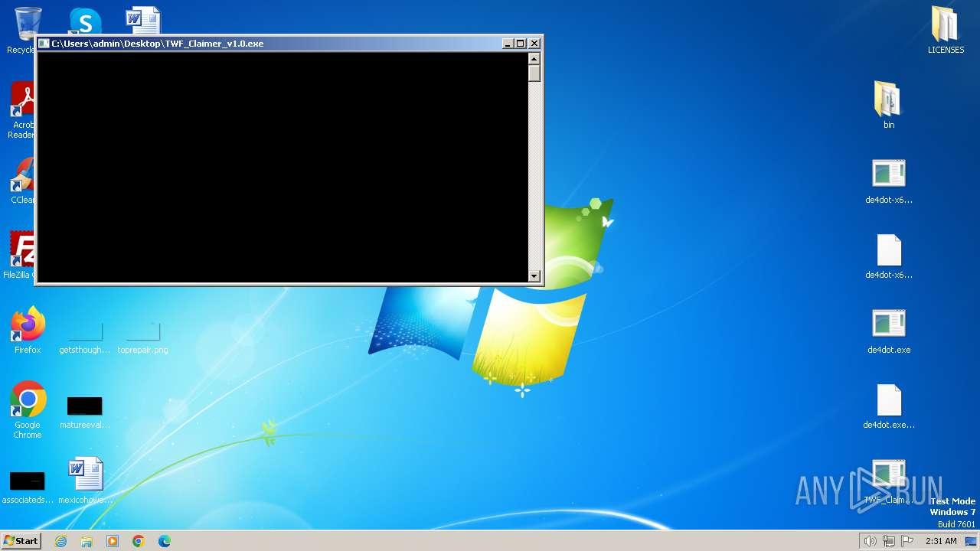Launch Microsoft Edge from the taskbar

click(164, 541)
